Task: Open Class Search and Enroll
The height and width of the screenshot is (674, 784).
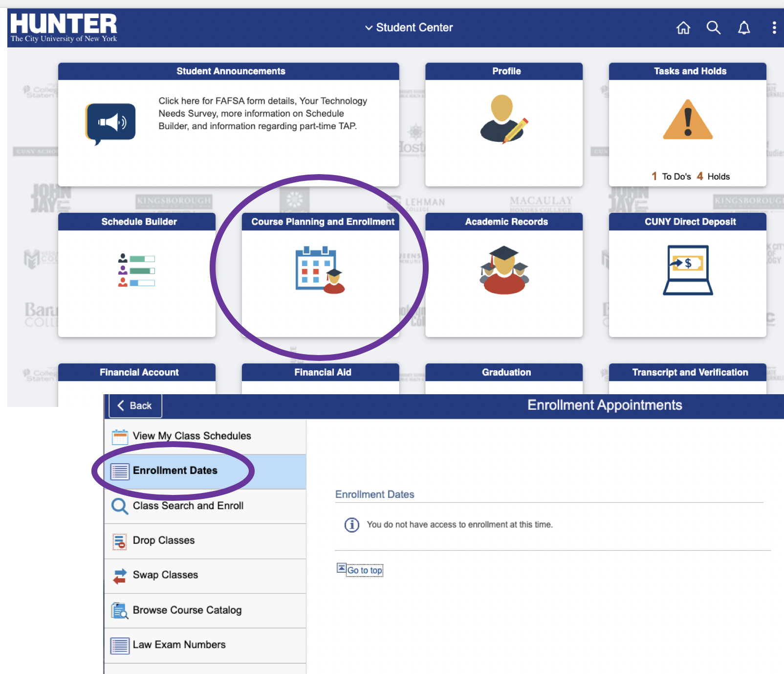Action: (x=188, y=506)
